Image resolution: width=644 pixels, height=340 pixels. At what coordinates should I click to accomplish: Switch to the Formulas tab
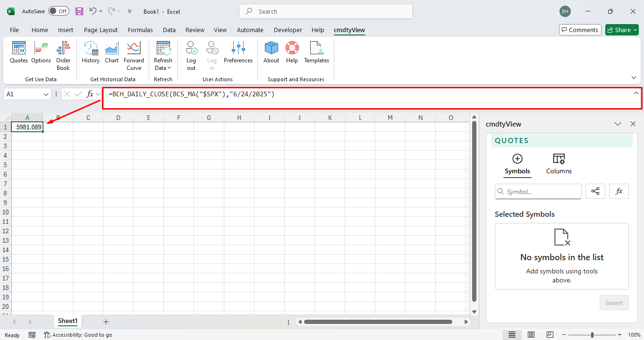coord(140,30)
